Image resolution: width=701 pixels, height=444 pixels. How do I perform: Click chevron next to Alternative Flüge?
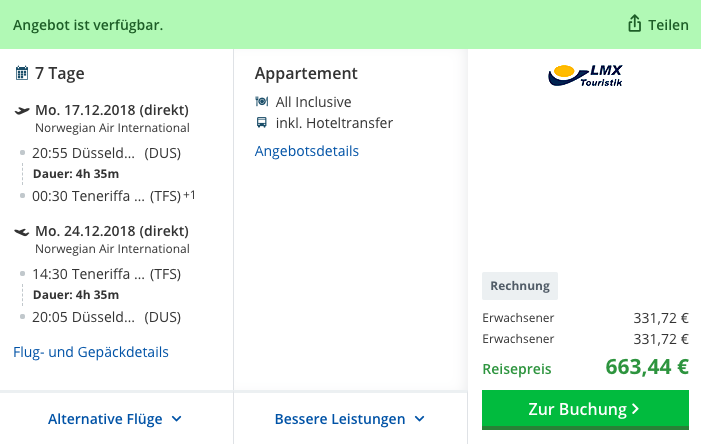coord(177,419)
